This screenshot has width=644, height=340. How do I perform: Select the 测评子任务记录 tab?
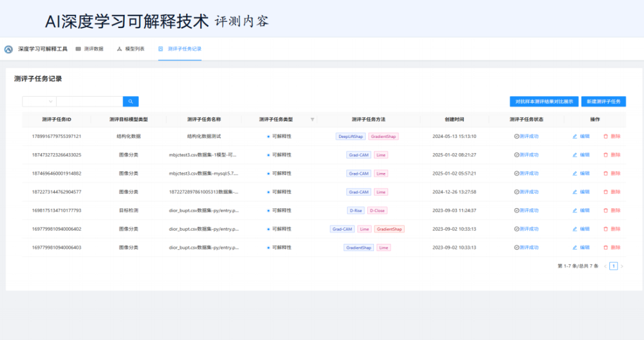click(180, 49)
